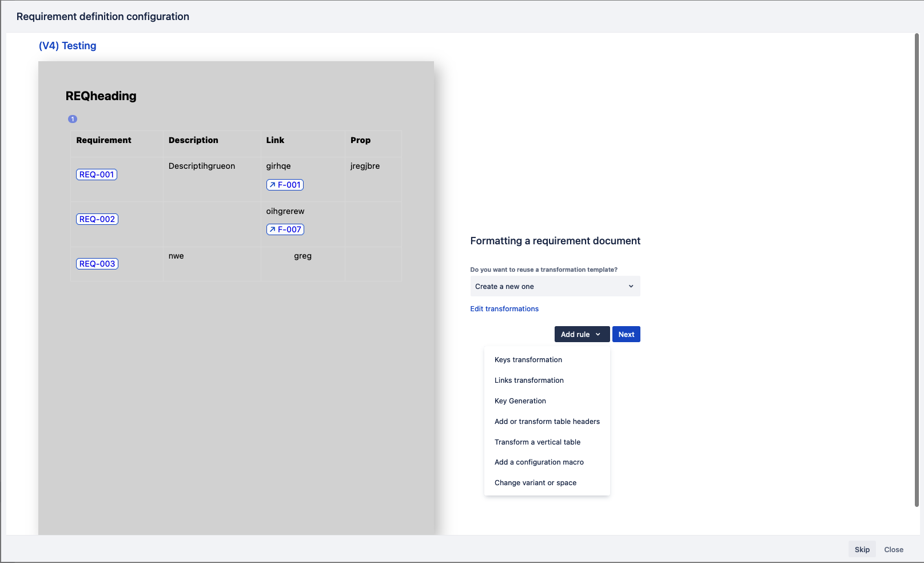Image resolution: width=924 pixels, height=563 pixels.
Task: Click the arrow icon inside F-001 link
Action: point(273,185)
